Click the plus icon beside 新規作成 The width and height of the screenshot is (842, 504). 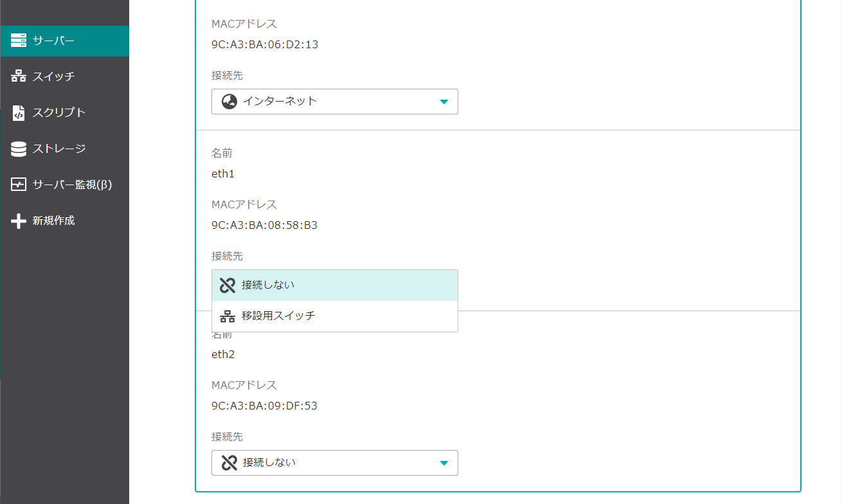[19, 221]
